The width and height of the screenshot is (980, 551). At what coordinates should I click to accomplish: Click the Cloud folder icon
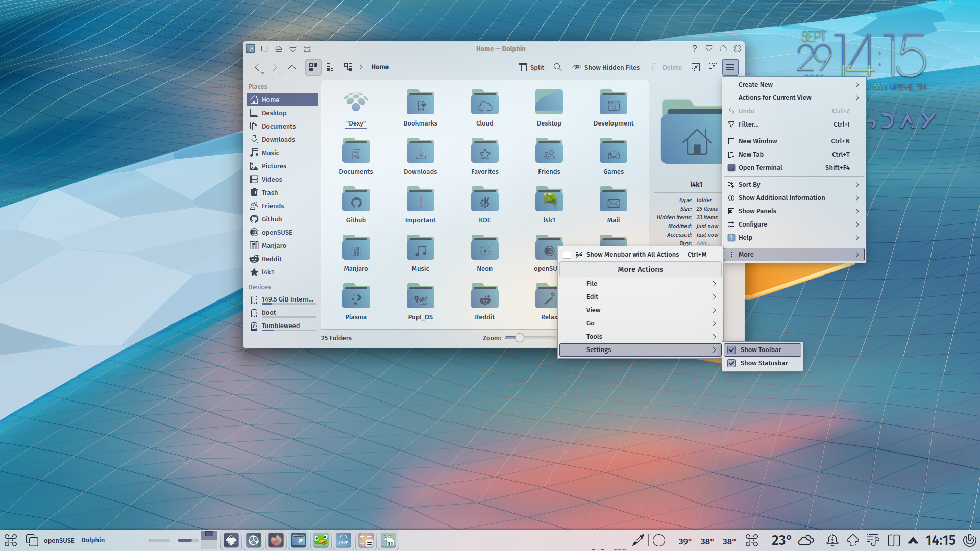[484, 102]
